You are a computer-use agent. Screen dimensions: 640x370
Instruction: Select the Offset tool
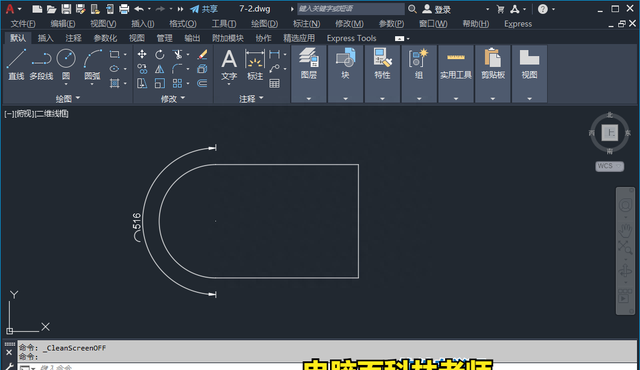pyautogui.click(x=202, y=84)
